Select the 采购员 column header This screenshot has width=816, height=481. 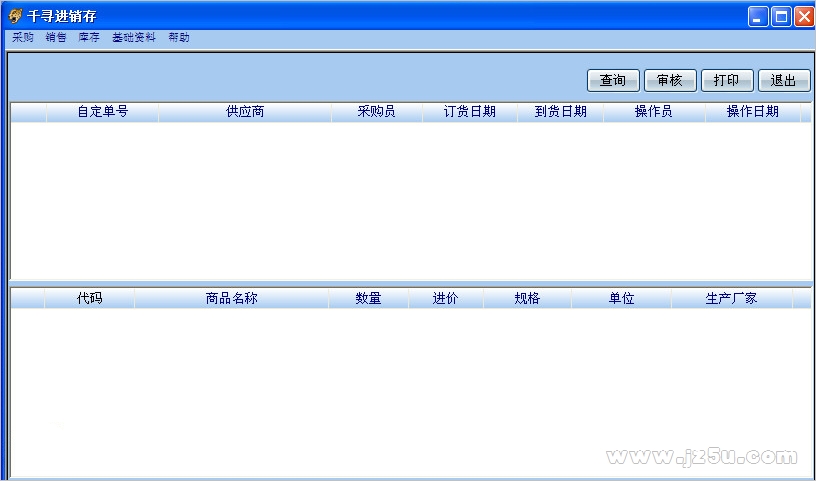(x=377, y=112)
